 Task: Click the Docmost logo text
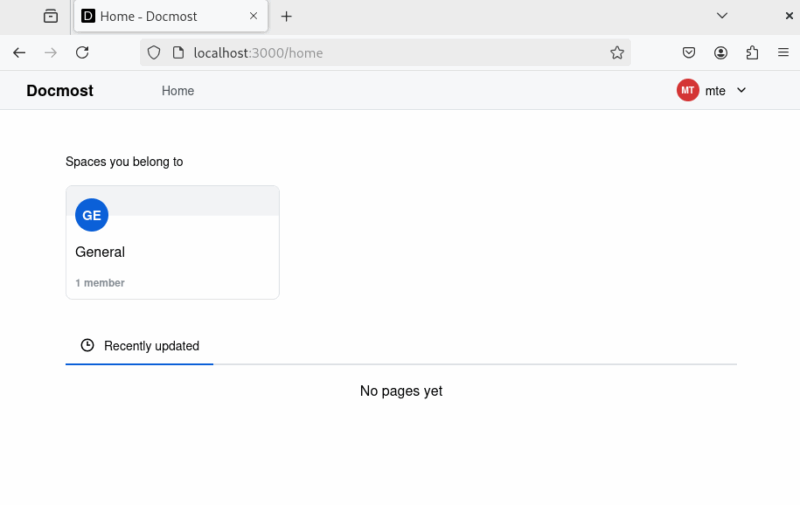coord(60,91)
